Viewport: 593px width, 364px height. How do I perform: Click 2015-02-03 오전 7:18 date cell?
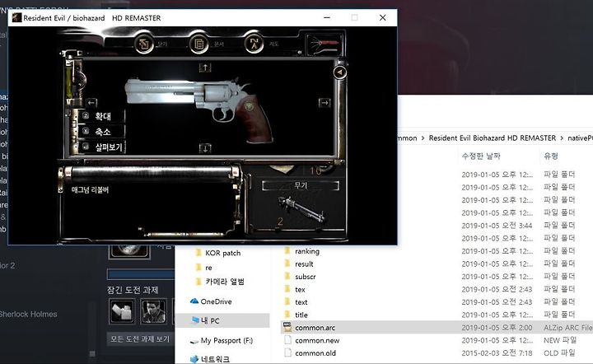[x=497, y=353]
